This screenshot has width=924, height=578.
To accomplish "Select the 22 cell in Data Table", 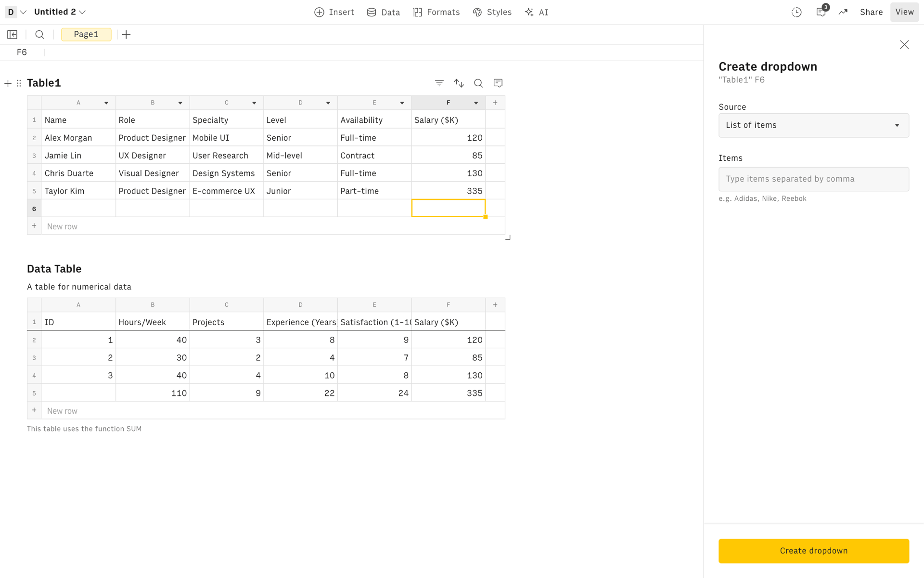I will tap(300, 393).
